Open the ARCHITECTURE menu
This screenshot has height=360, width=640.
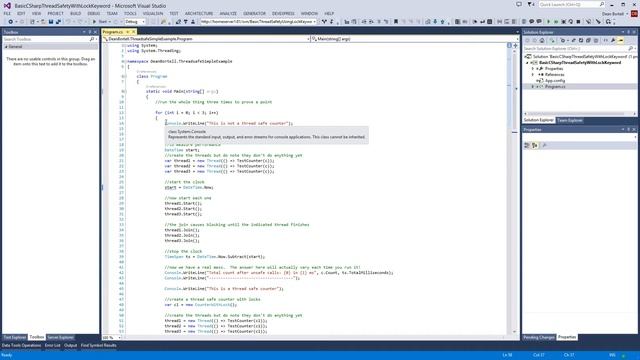(x=199, y=13)
